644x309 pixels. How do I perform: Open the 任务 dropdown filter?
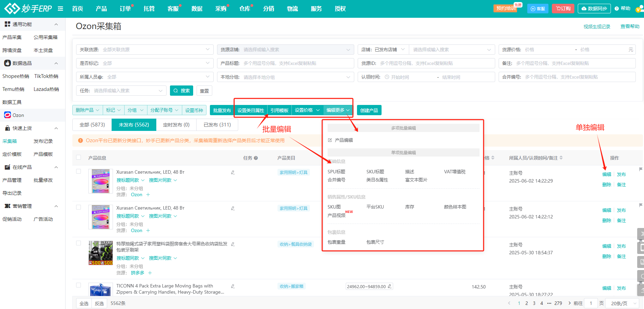[x=121, y=91]
